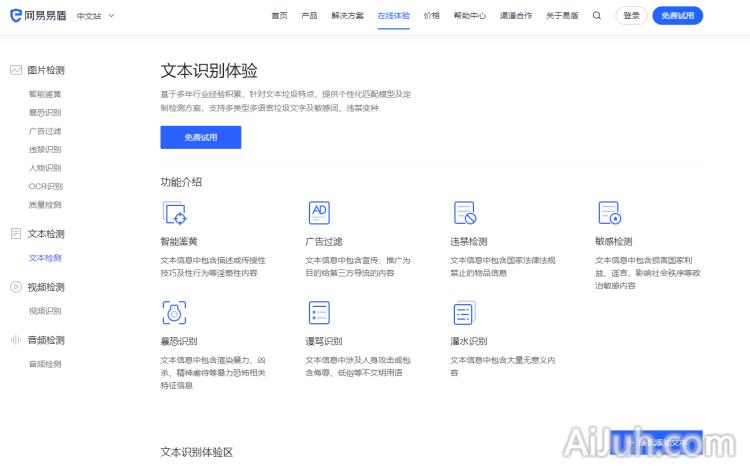Click the 谩骂识别 feature title
The width and height of the screenshot is (750, 472).
[324, 341]
